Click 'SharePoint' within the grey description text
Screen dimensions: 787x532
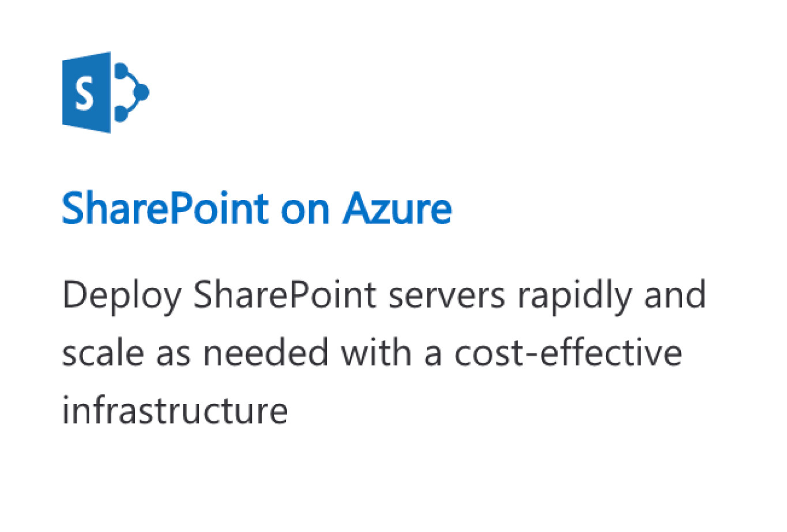(x=285, y=295)
